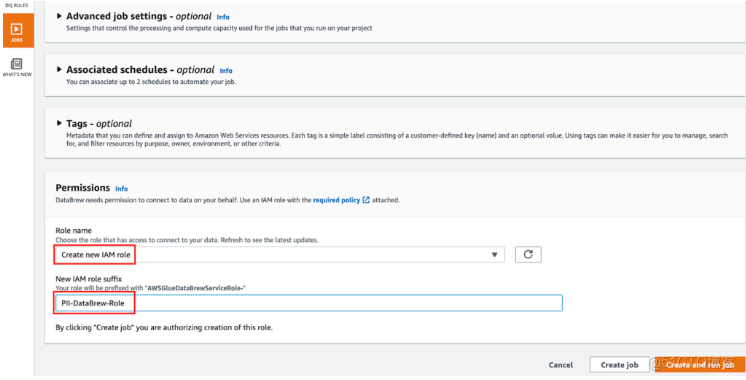This screenshot has width=746, height=380.
Task: Expand Advanced job settings section
Action: coord(59,16)
